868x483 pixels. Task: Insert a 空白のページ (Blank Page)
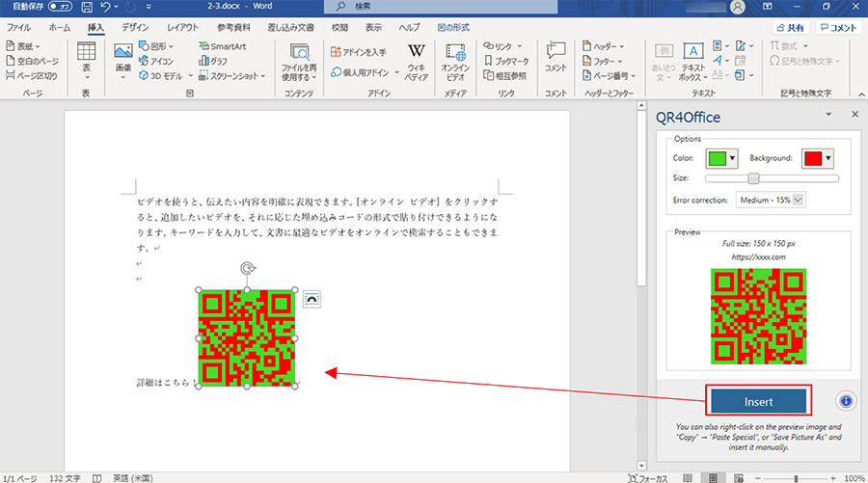(32, 61)
